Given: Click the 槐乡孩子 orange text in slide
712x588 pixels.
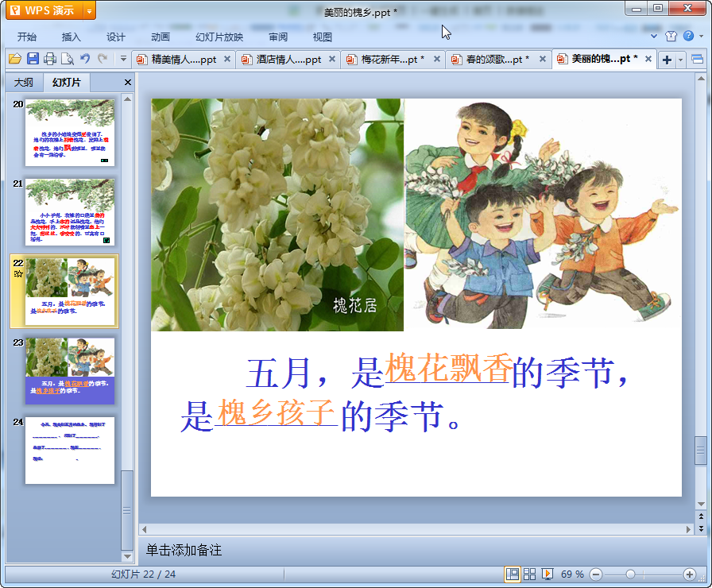Looking at the screenshot, I should pos(277,412).
